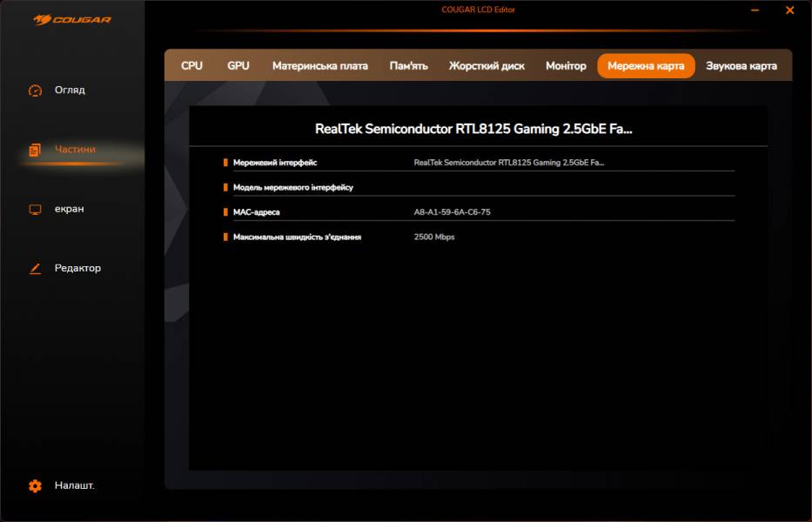Select the Пам'ять memory tab

coord(408,66)
